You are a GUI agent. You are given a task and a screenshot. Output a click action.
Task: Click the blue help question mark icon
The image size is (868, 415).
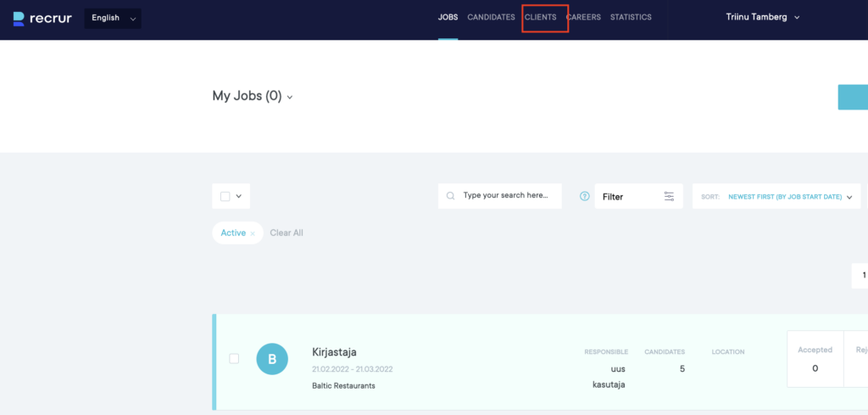584,196
